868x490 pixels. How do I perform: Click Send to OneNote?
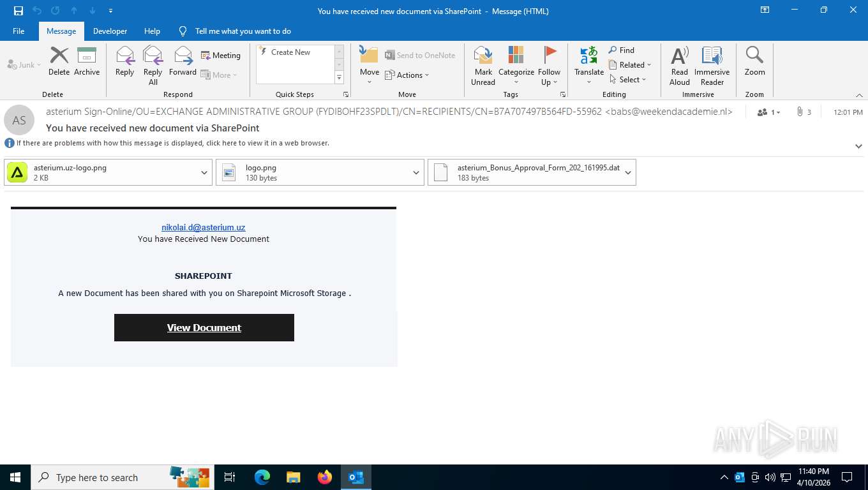point(420,56)
